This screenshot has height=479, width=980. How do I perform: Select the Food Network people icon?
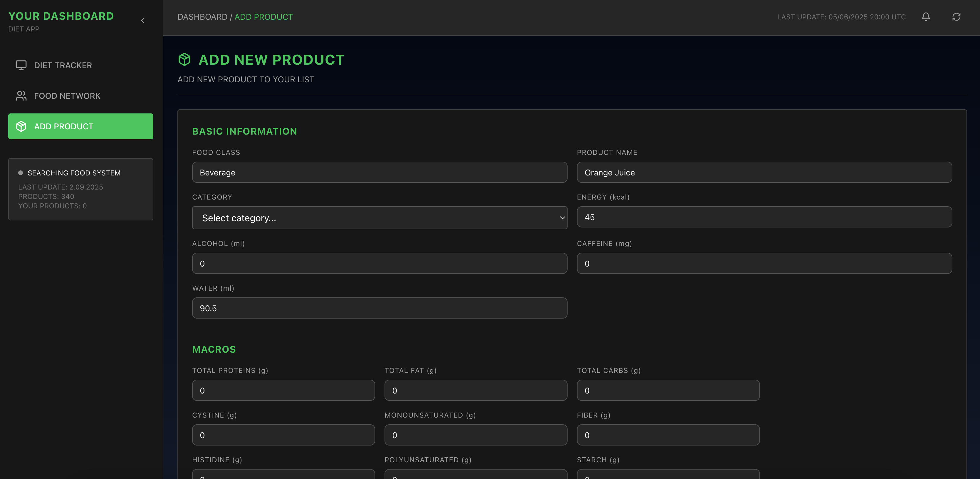click(21, 96)
